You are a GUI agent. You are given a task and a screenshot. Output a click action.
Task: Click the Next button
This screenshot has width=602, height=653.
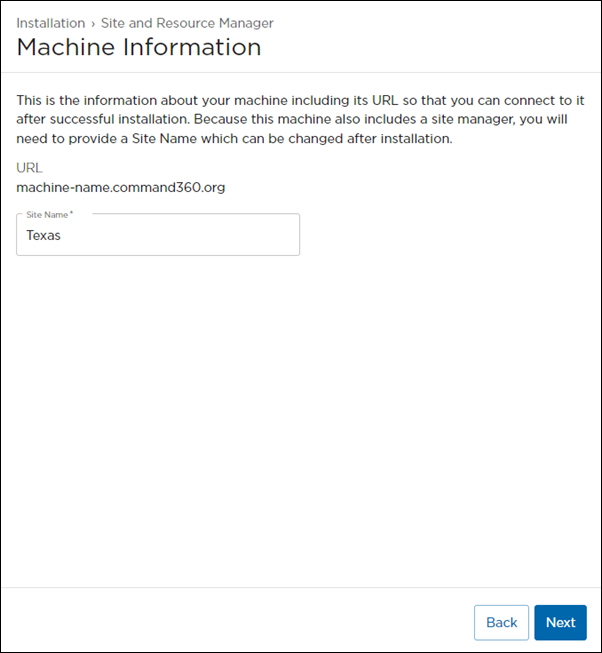coord(560,622)
